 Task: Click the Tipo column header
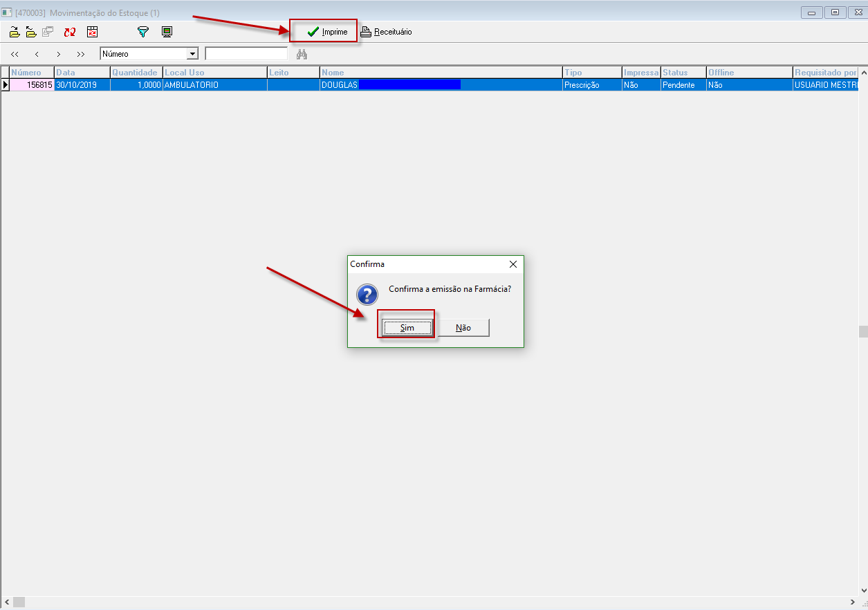593,73
